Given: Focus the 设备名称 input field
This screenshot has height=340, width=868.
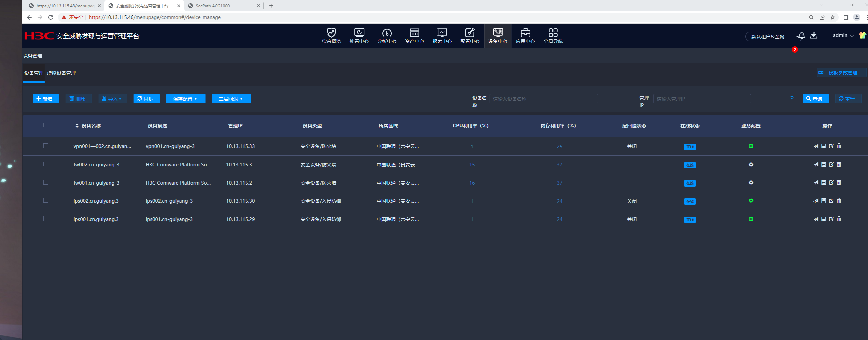Looking at the screenshot, I should (543, 99).
